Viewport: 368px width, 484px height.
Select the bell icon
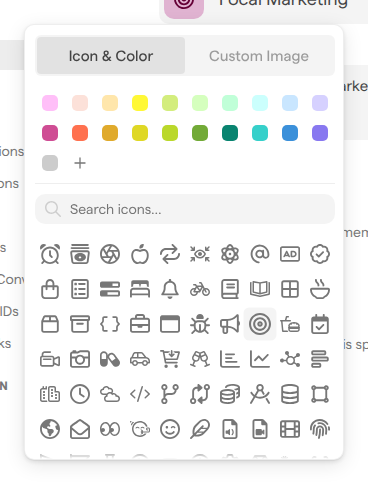tap(170, 289)
